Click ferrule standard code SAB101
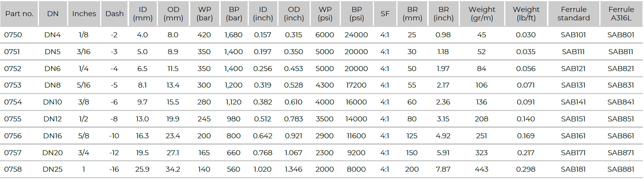644x179 pixels. [573, 35]
